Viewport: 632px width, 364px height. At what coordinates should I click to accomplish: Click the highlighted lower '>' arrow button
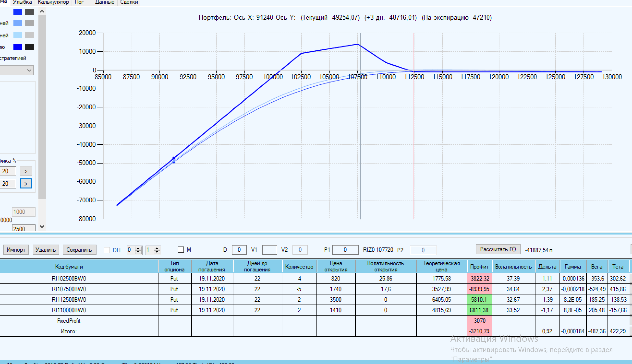tap(26, 184)
